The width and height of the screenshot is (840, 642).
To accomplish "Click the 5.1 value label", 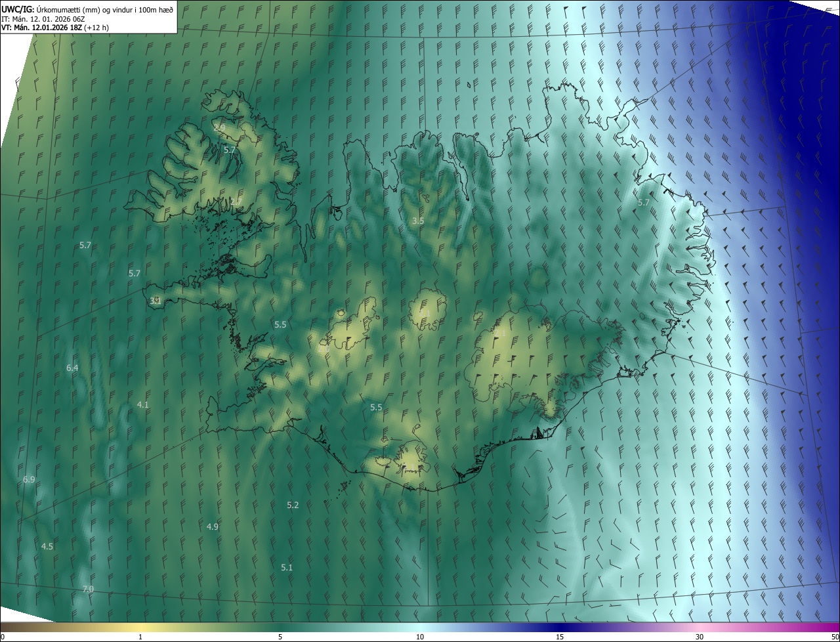I will coord(287,567).
